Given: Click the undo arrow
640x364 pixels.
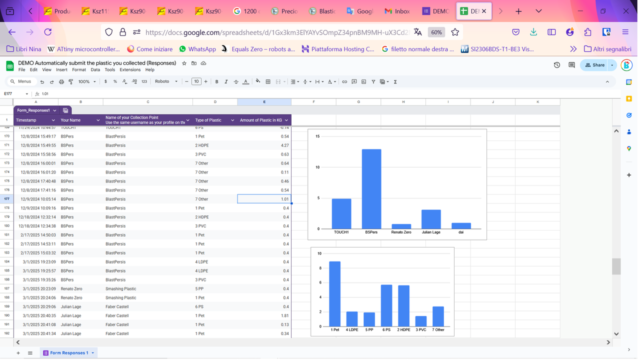Looking at the screenshot, I should pos(42,81).
